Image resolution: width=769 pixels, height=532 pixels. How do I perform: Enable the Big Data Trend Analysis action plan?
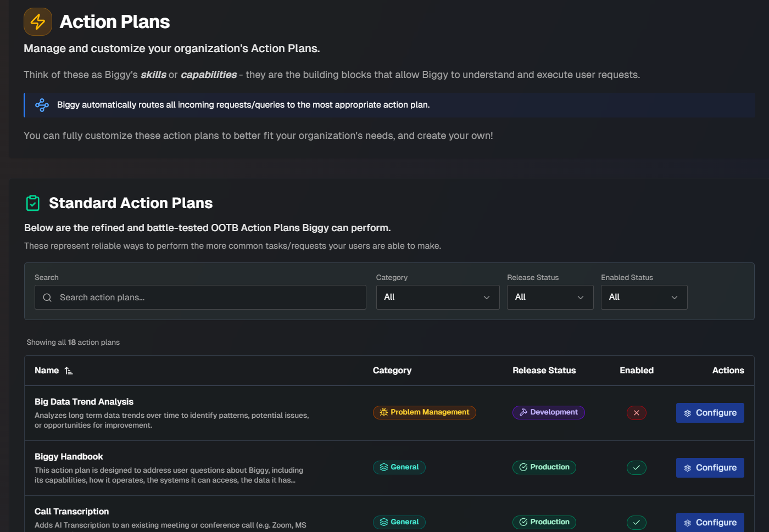point(636,412)
